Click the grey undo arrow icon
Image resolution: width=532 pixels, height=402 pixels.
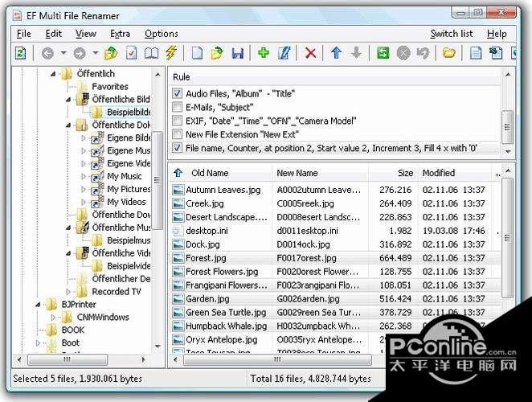pyautogui.click(x=423, y=53)
